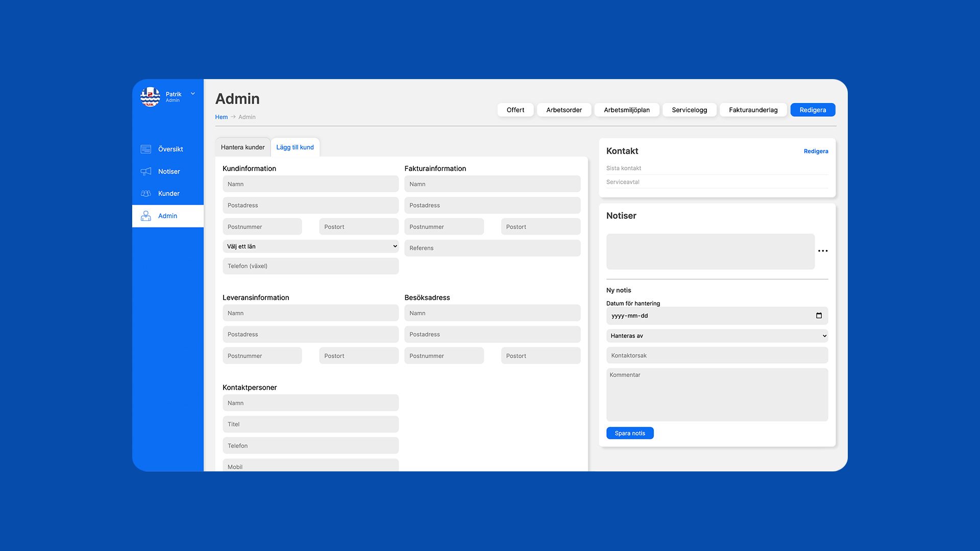
Task: Click the Kunder people icon
Action: [146, 193]
